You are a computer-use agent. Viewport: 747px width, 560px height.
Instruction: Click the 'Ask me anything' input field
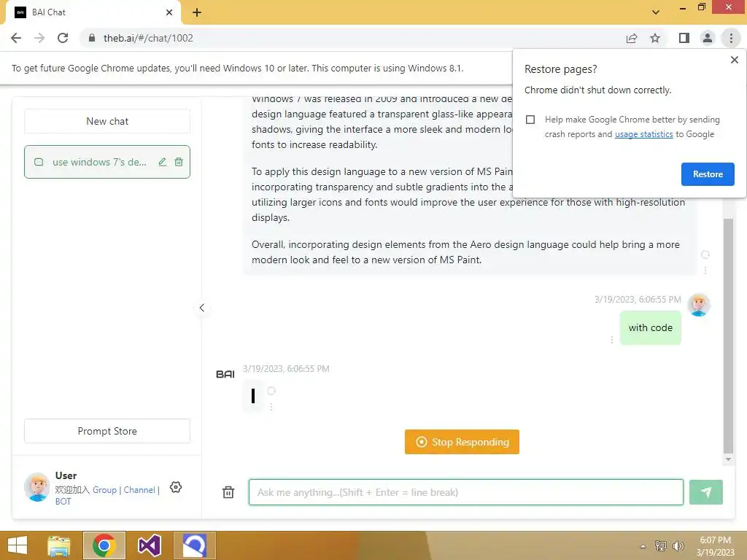point(465,492)
